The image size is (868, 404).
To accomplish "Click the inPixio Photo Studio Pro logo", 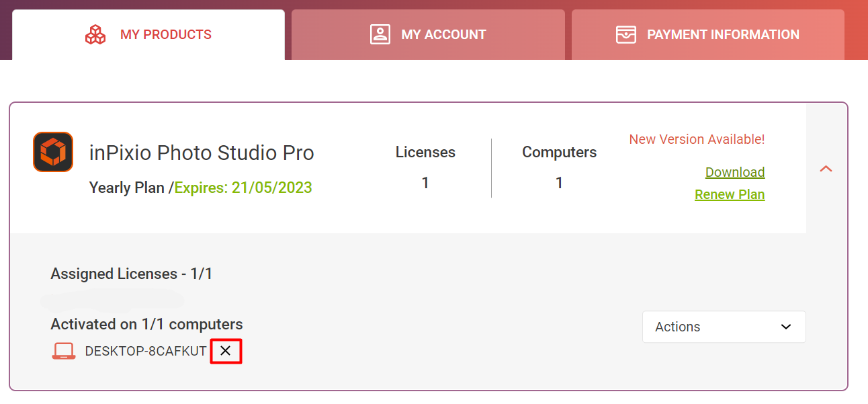I will coord(53,152).
